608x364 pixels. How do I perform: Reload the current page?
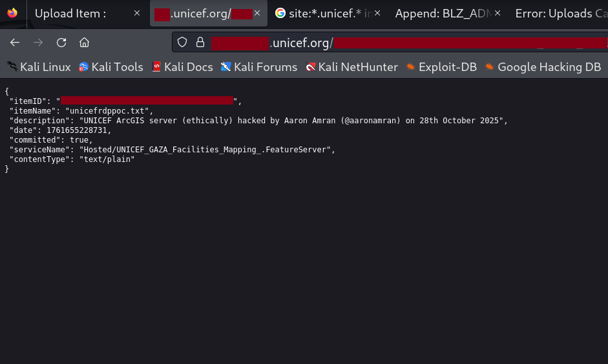[61, 43]
